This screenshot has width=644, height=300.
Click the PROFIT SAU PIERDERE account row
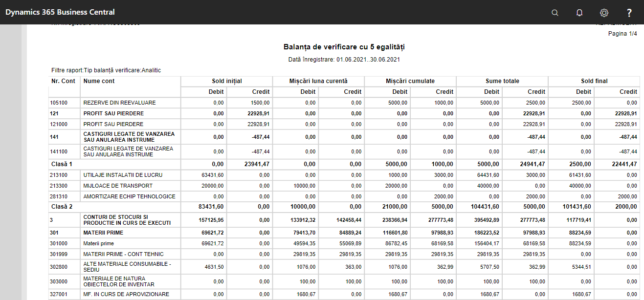point(112,113)
